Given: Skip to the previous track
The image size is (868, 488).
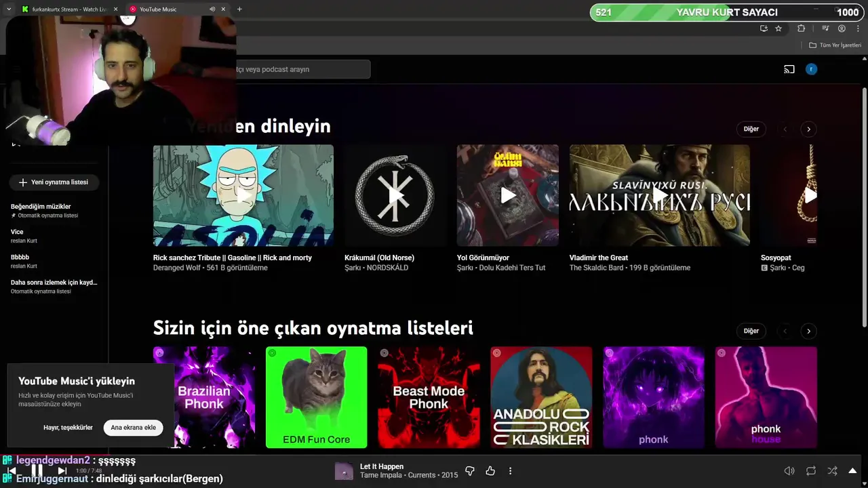Looking at the screenshot, I should click(12, 470).
